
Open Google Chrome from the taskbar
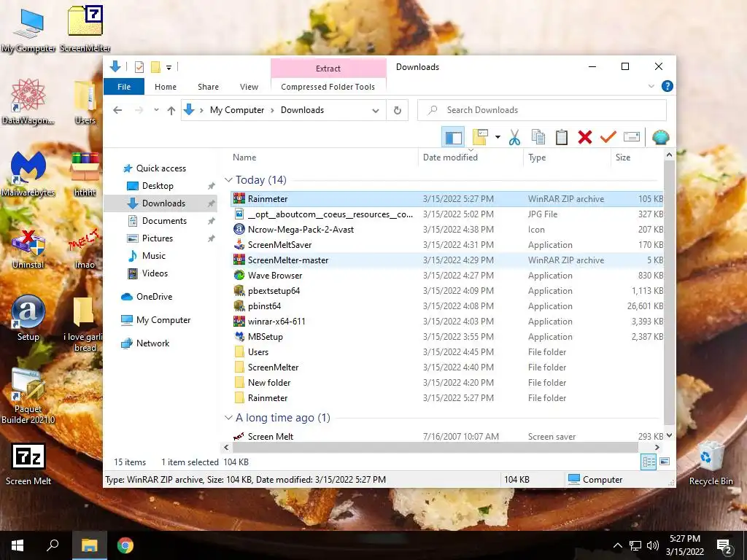(125, 545)
